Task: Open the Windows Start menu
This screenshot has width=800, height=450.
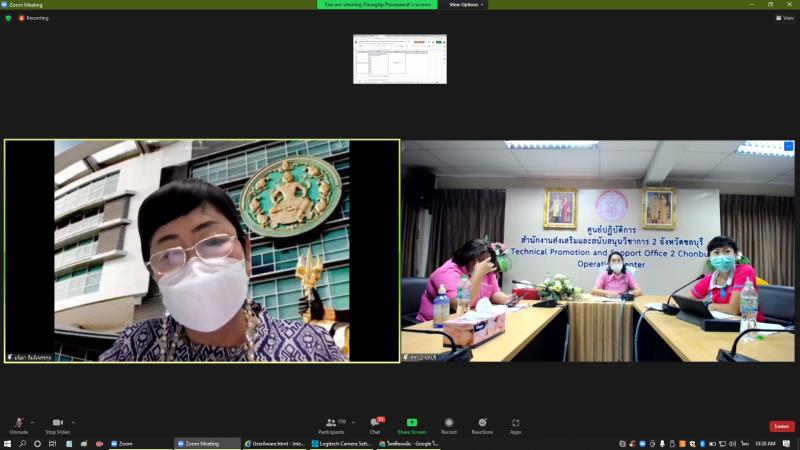Action: click(7, 444)
